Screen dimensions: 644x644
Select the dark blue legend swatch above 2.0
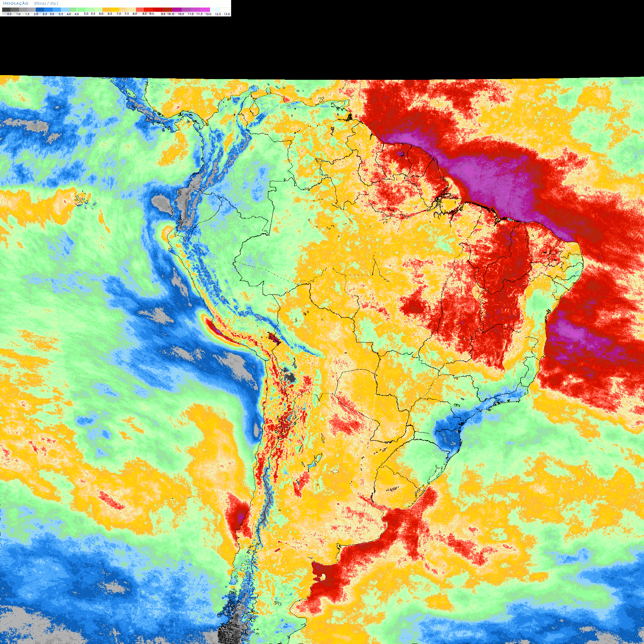click(40, 10)
